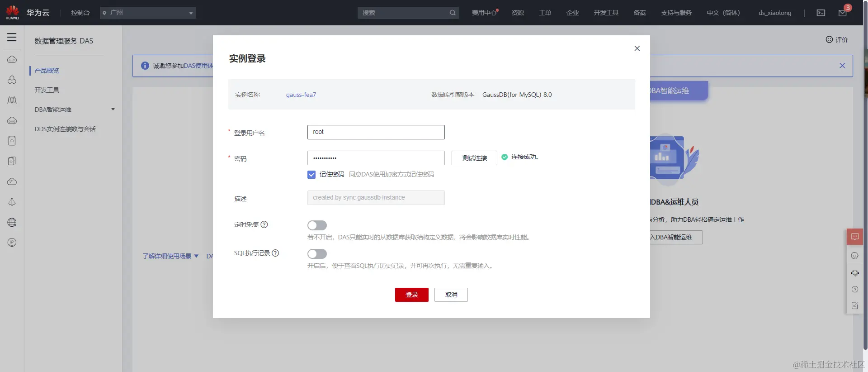The height and width of the screenshot is (372, 868).
Task: Select 开发工具 in the sidebar
Action: [x=47, y=90]
